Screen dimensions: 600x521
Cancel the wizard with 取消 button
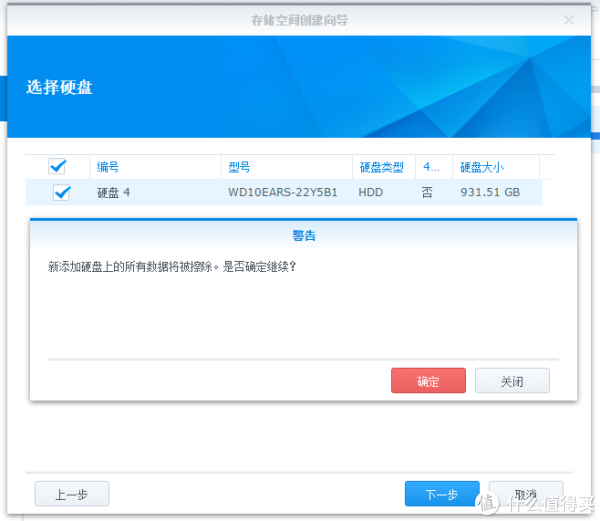coord(525,494)
